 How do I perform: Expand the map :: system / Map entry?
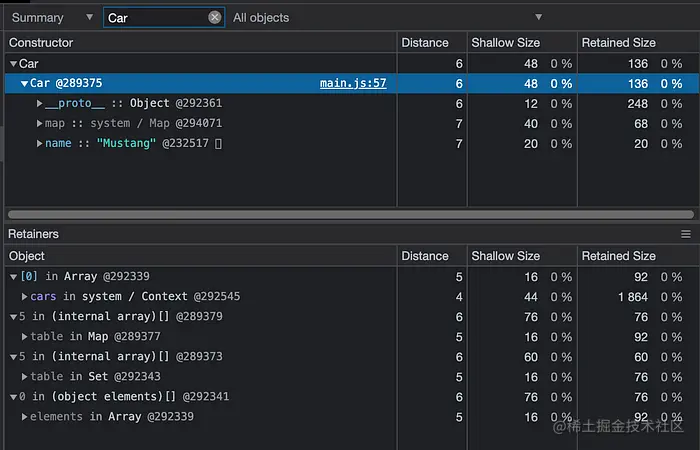[39, 124]
